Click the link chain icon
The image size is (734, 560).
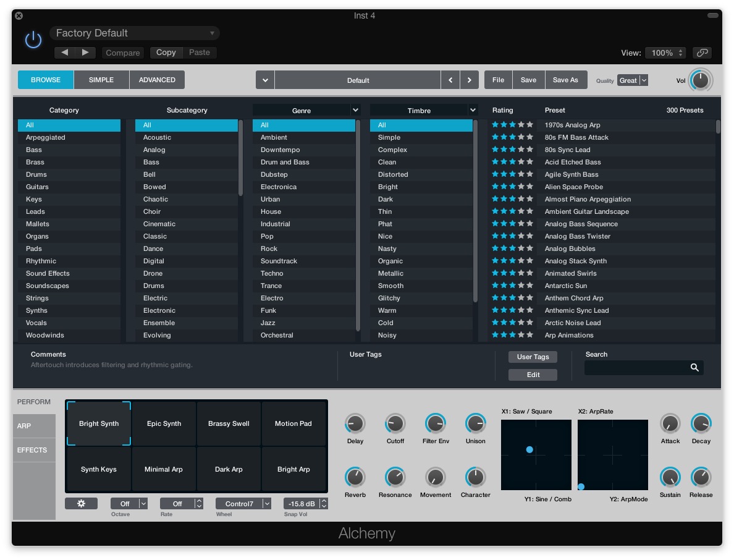coord(702,53)
